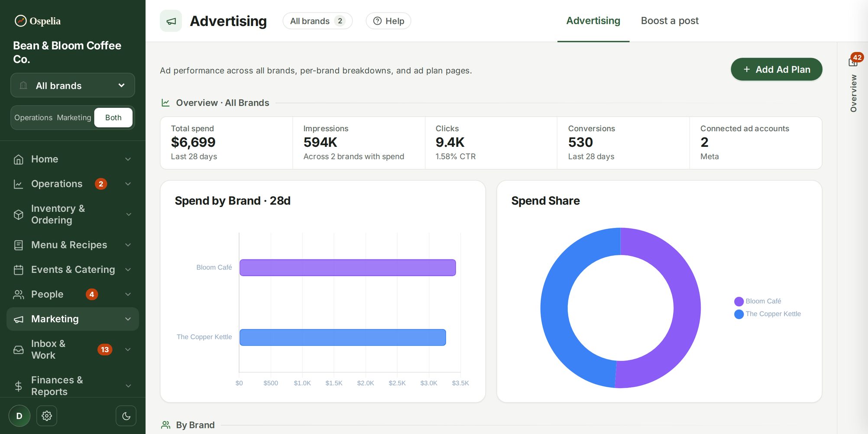Open the Overview side panel tab
This screenshot has width=868, height=434.
tap(854, 94)
